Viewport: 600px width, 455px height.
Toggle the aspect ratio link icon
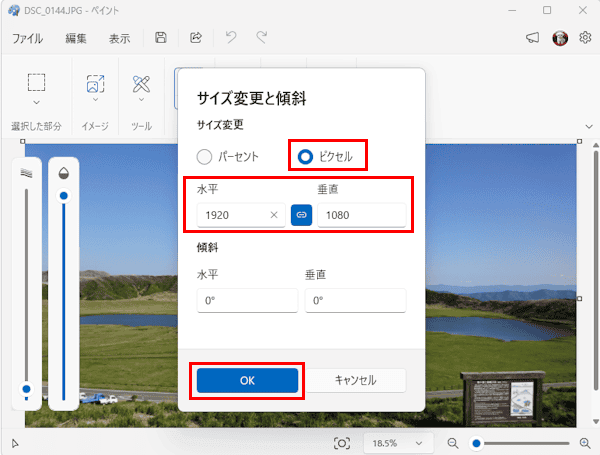[x=302, y=215]
